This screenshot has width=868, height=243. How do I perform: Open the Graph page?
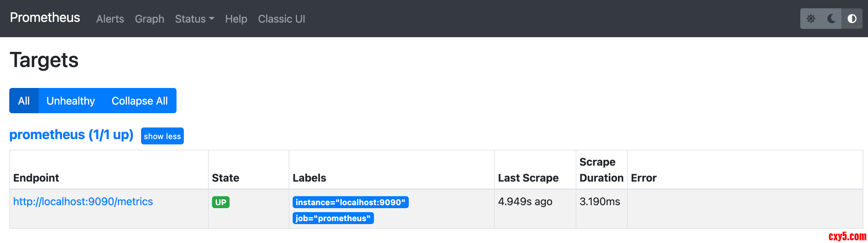click(x=149, y=19)
